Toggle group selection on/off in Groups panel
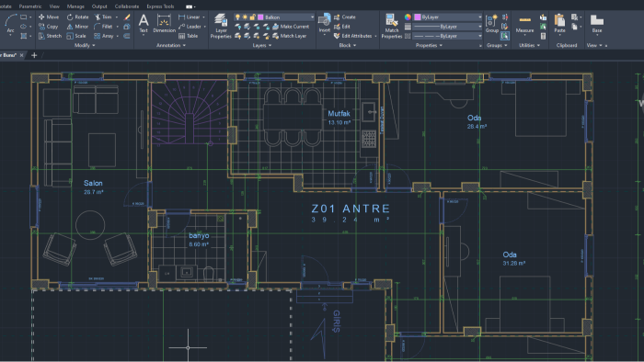The width and height of the screenshot is (644, 362). click(x=505, y=36)
